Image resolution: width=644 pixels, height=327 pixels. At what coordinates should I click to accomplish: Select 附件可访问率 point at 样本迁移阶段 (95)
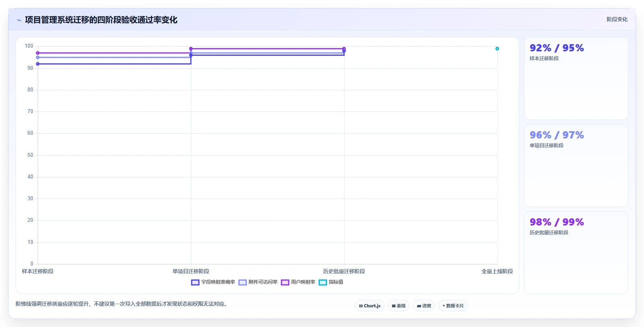click(x=38, y=57)
